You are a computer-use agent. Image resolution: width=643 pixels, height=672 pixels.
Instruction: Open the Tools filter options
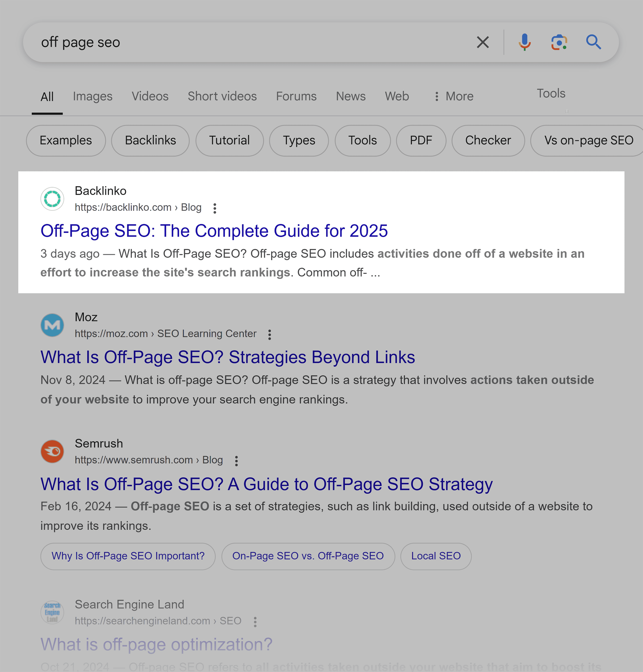tap(551, 93)
